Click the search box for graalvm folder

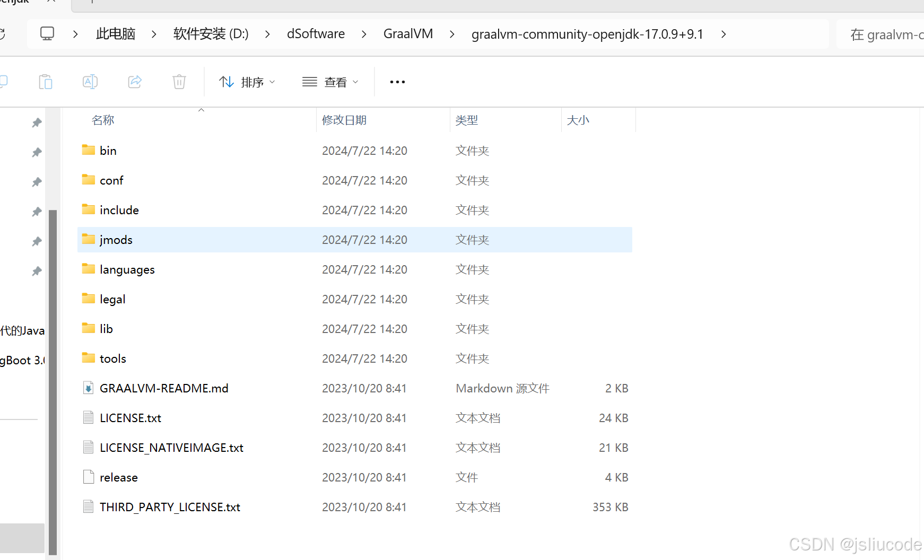click(883, 34)
